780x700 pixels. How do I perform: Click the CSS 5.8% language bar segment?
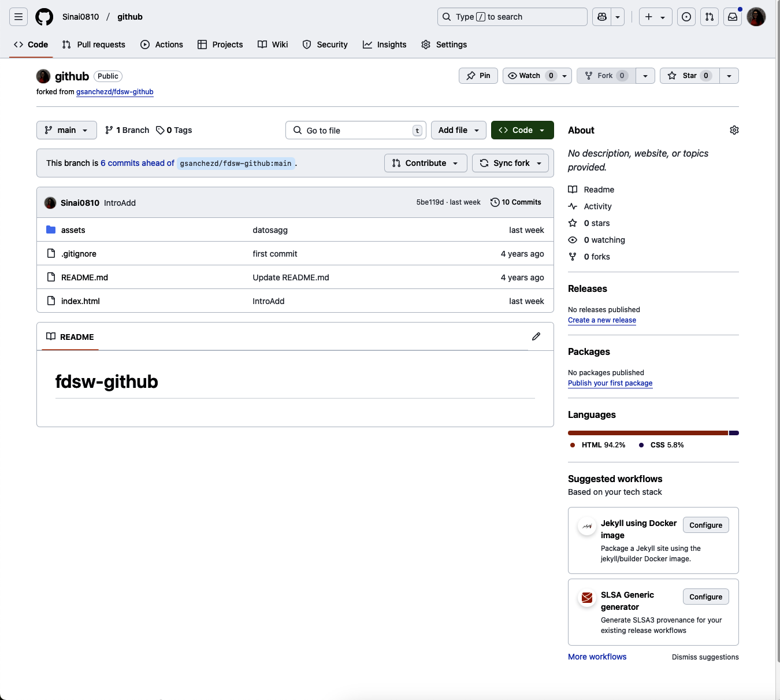(734, 433)
